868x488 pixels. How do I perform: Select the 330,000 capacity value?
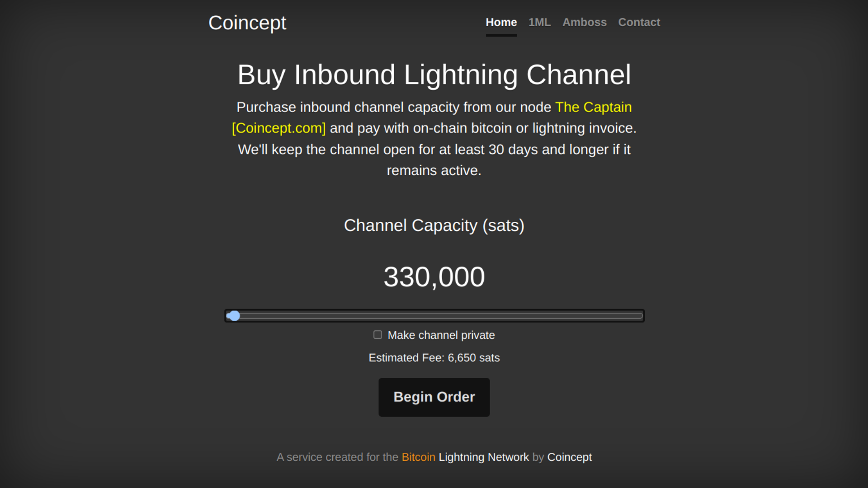tap(434, 277)
